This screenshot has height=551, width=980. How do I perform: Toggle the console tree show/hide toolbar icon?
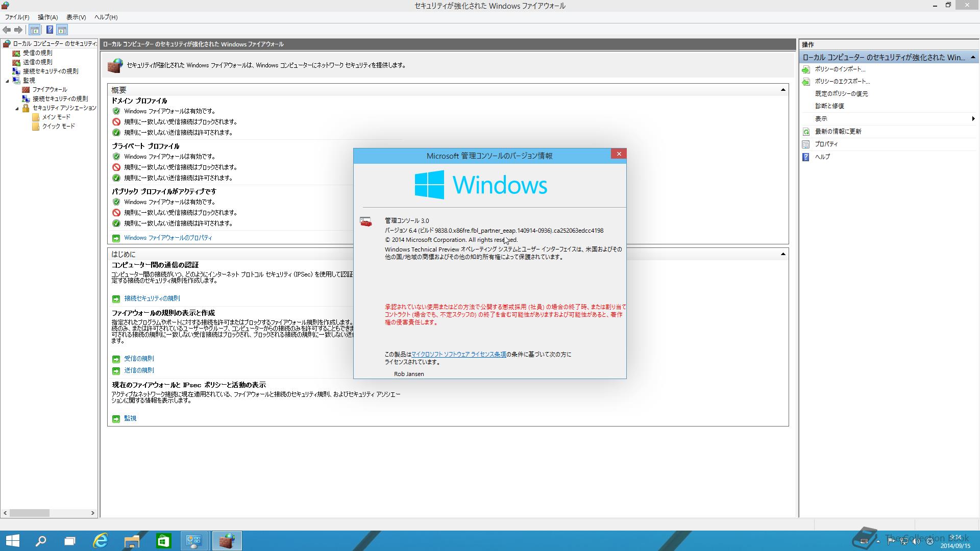point(35,30)
